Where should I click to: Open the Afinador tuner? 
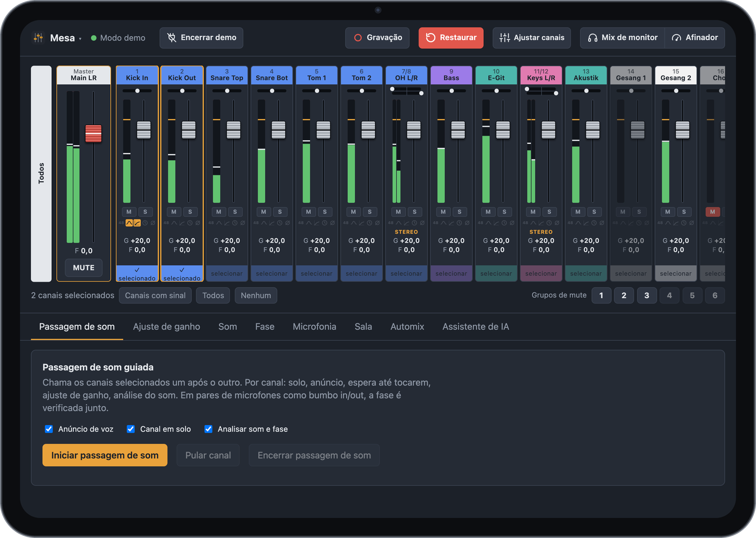pyautogui.click(x=695, y=38)
